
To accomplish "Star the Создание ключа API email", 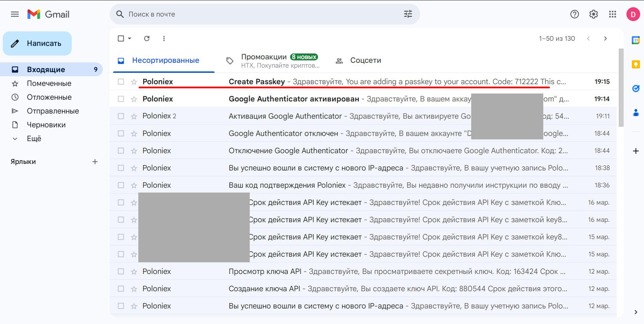I will coord(134,289).
